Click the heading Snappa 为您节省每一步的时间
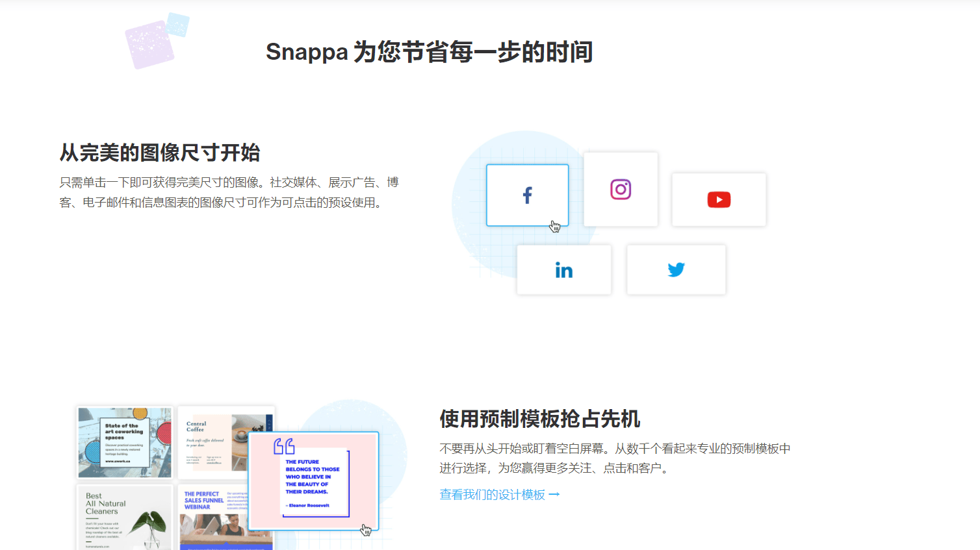This screenshot has height=550, width=980. (430, 52)
